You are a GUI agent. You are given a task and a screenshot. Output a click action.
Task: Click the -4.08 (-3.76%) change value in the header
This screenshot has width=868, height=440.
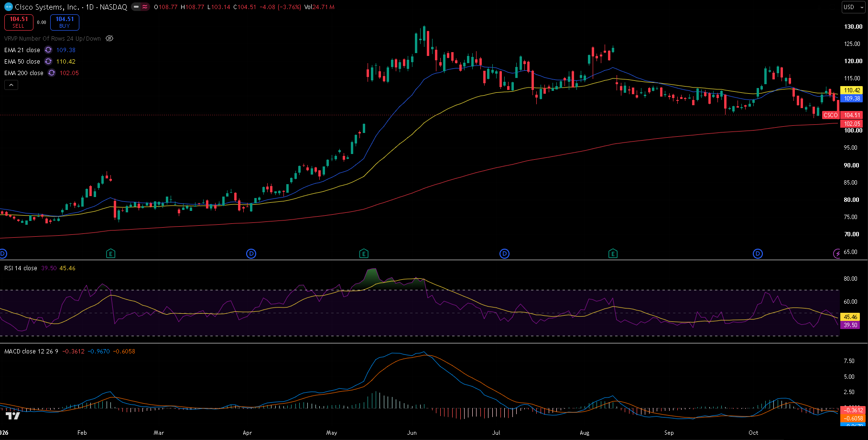pyautogui.click(x=280, y=7)
